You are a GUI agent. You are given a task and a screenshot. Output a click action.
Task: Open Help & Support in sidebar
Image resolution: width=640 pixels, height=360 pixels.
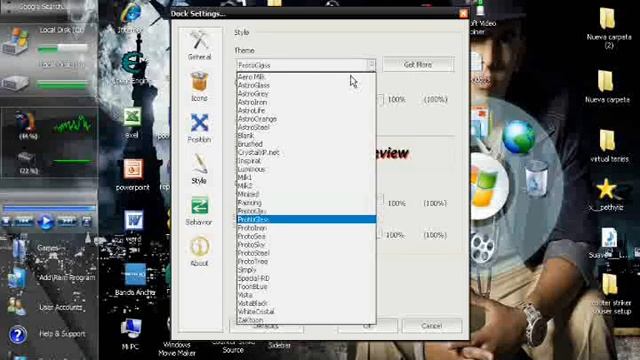[47, 334]
